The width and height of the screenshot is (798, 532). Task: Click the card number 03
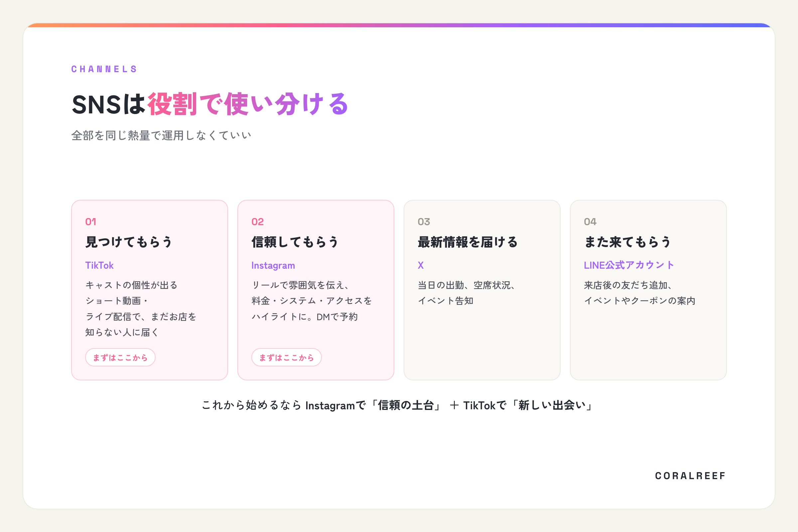tap(424, 221)
